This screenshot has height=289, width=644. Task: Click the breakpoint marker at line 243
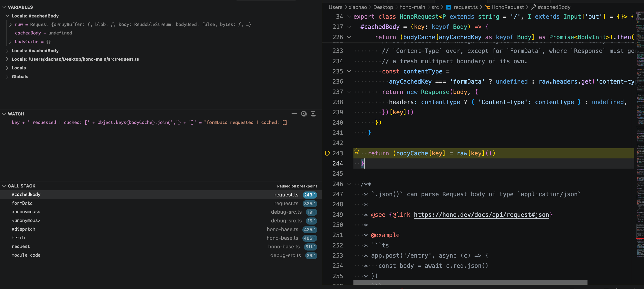pyautogui.click(x=327, y=153)
